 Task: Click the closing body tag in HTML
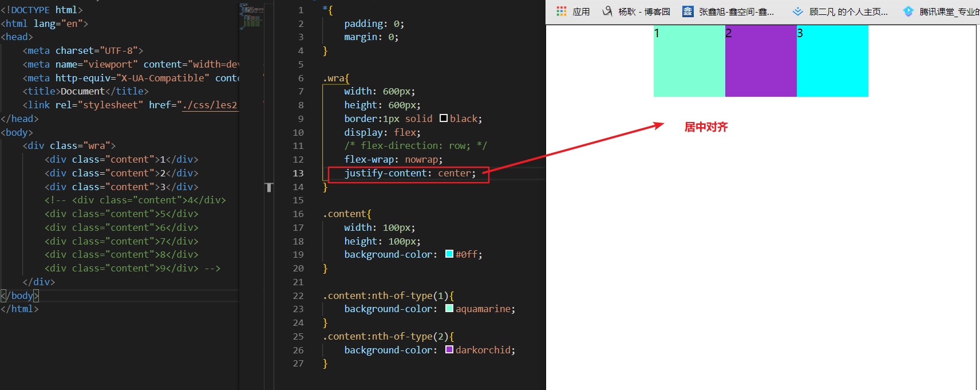pos(20,296)
